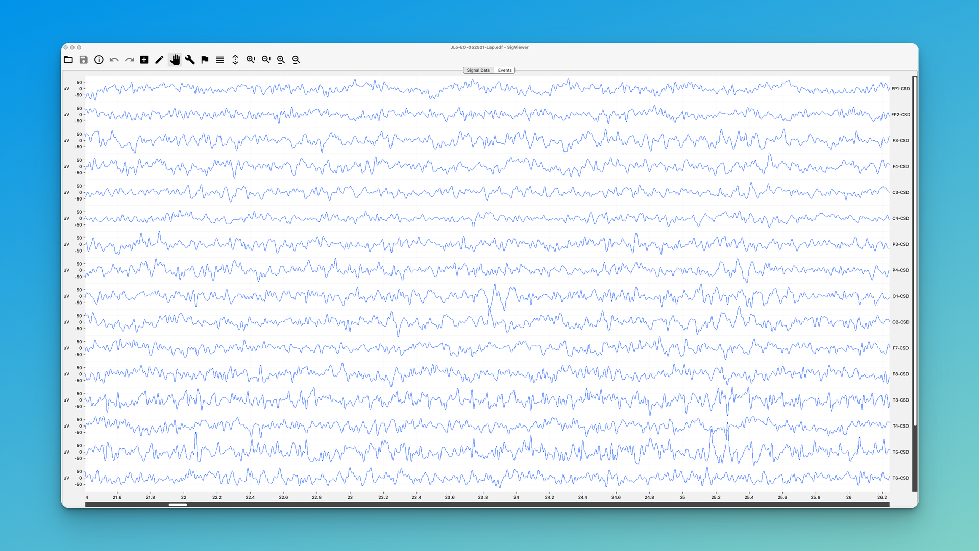
Task: Zoom out horizontally with last magnifier
Action: [296, 60]
